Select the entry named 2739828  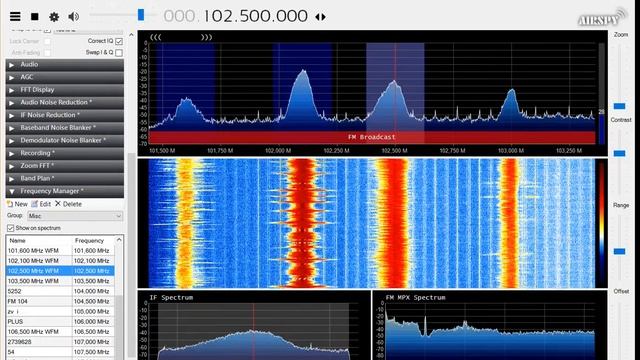pos(60,342)
